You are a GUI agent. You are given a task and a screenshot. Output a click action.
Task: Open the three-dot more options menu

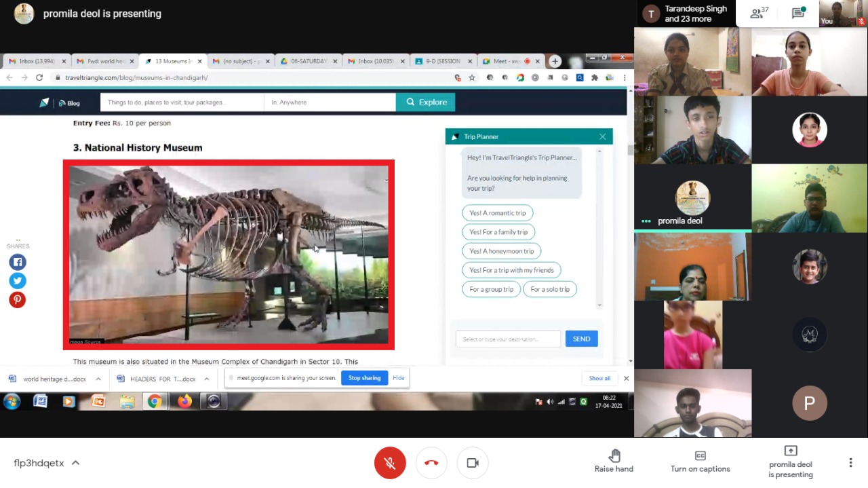point(850,463)
